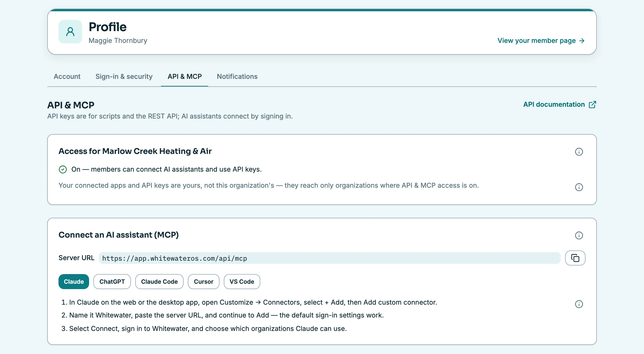Open the API documentation link
Screen dimensions: 644x354
[x=560, y=105]
